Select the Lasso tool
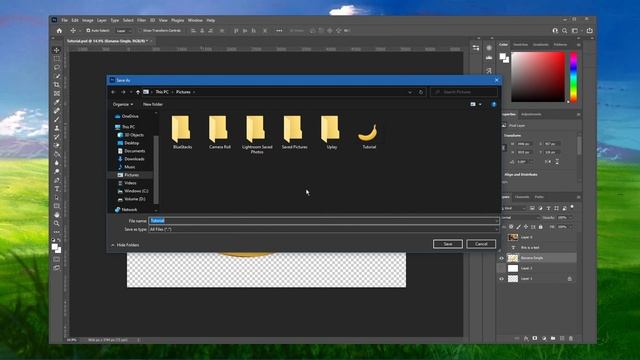 point(57,67)
